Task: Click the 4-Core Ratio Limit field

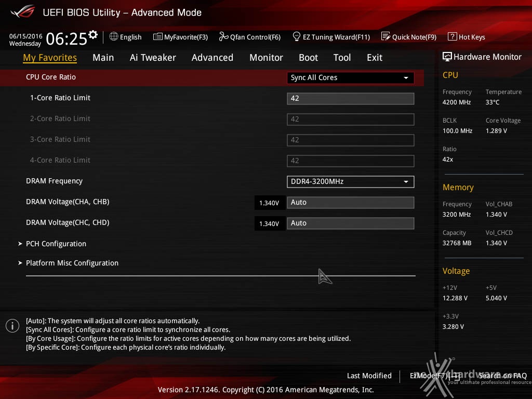Action: (x=351, y=161)
